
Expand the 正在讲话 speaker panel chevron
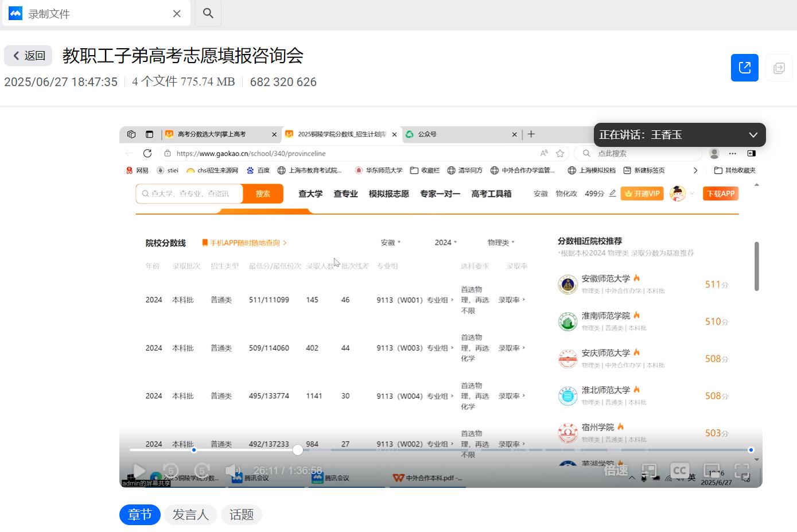(x=753, y=135)
